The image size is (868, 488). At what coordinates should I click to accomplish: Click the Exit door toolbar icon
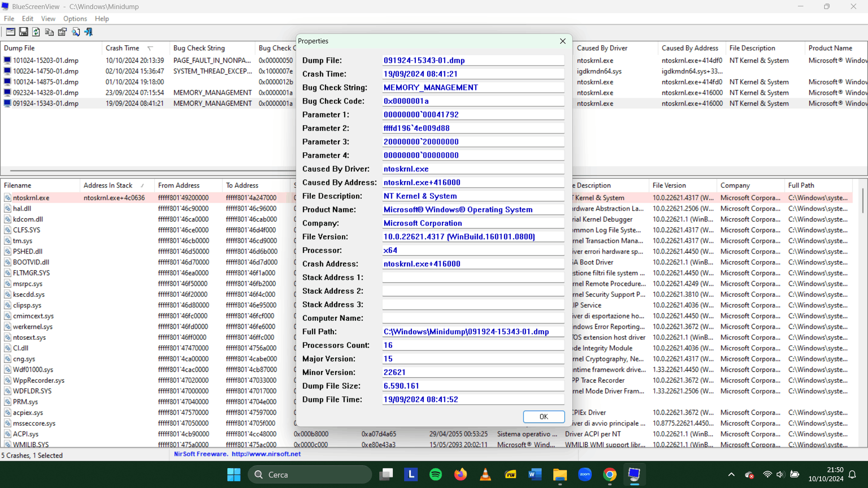89,32
